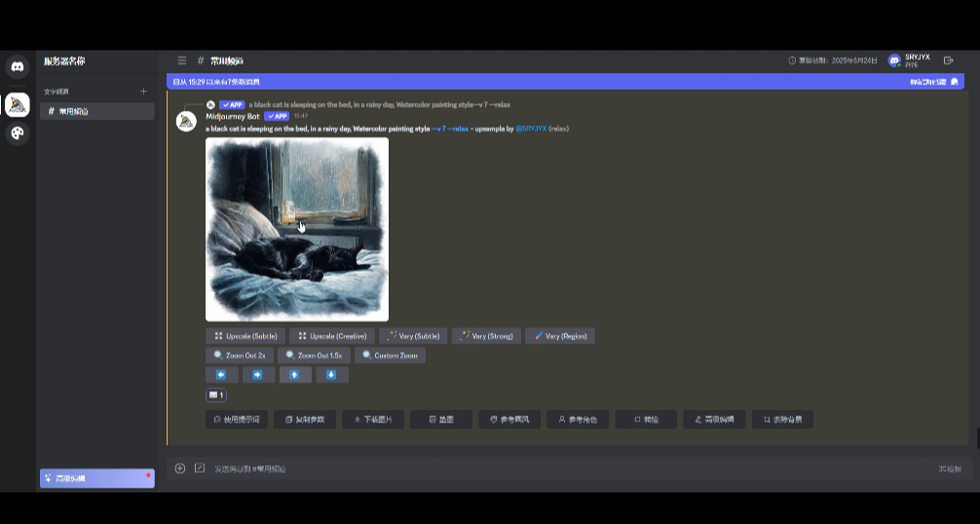The height and width of the screenshot is (524, 980).
Task: Toggle the hamburger menu beside channel name
Action: point(182,60)
